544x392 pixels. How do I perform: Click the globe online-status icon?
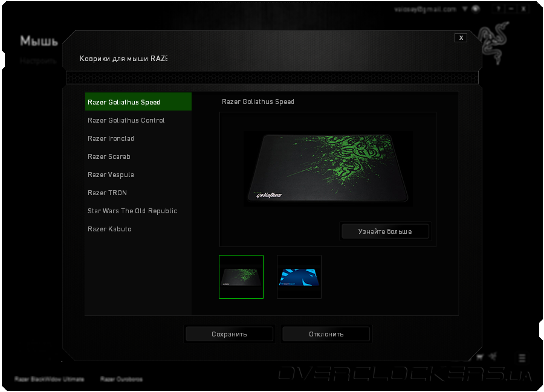(476, 9)
